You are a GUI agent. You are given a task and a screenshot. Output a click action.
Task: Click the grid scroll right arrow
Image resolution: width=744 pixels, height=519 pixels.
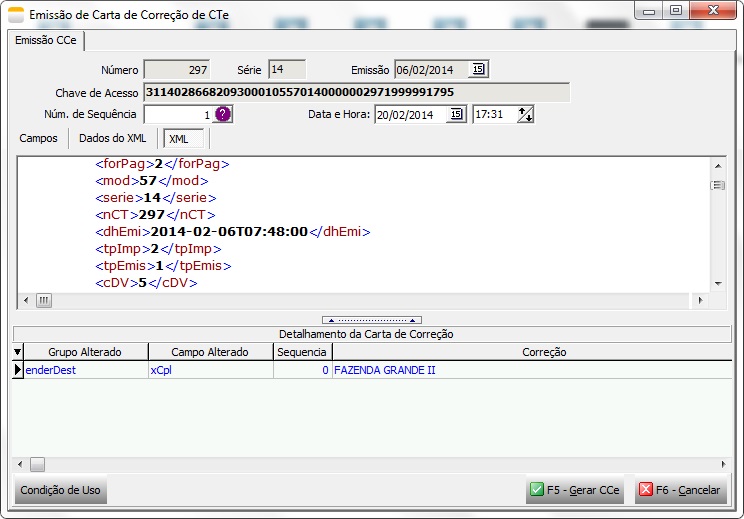(723, 464)
